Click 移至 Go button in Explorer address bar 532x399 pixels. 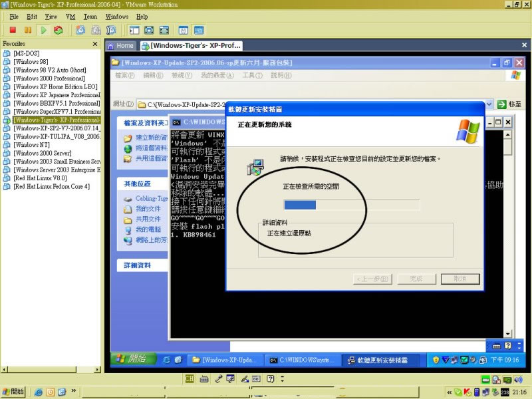pos(509,104)
